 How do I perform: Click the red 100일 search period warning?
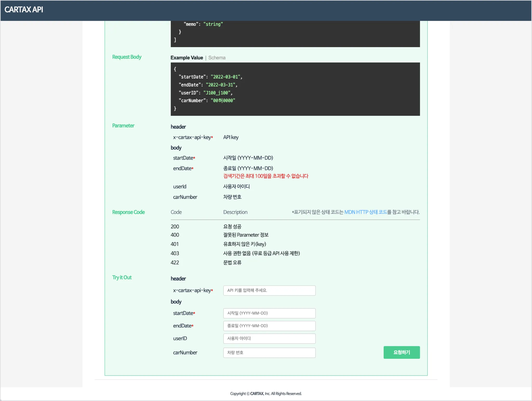(265, 176)
